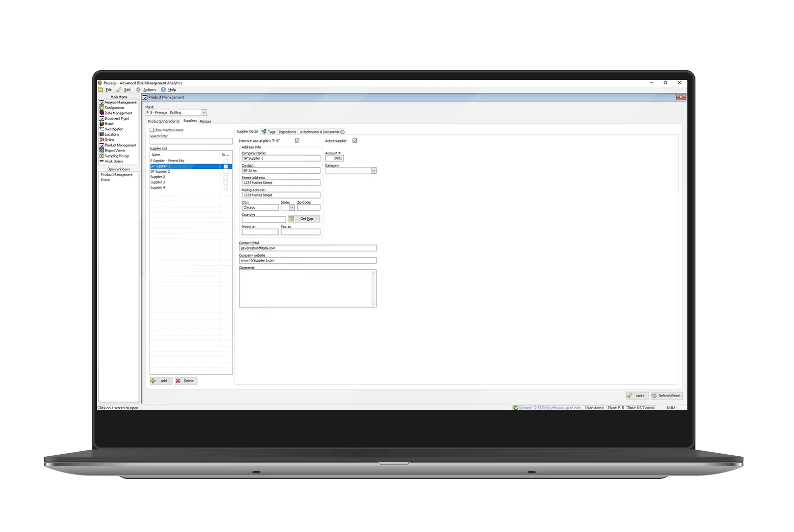Image resolution: width=794 pixels, height=532 pixels.
Task: Click Comments box scroll down arrow
Action: [x=373, y=304]
